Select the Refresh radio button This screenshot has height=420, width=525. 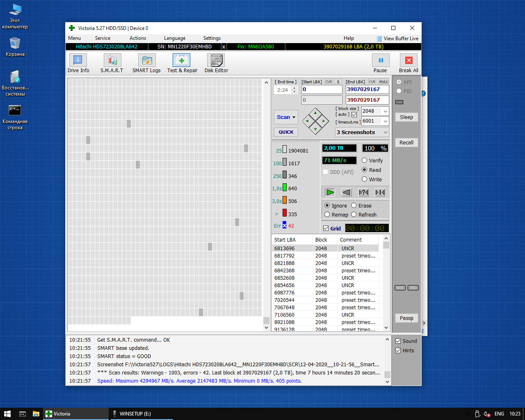354,215
